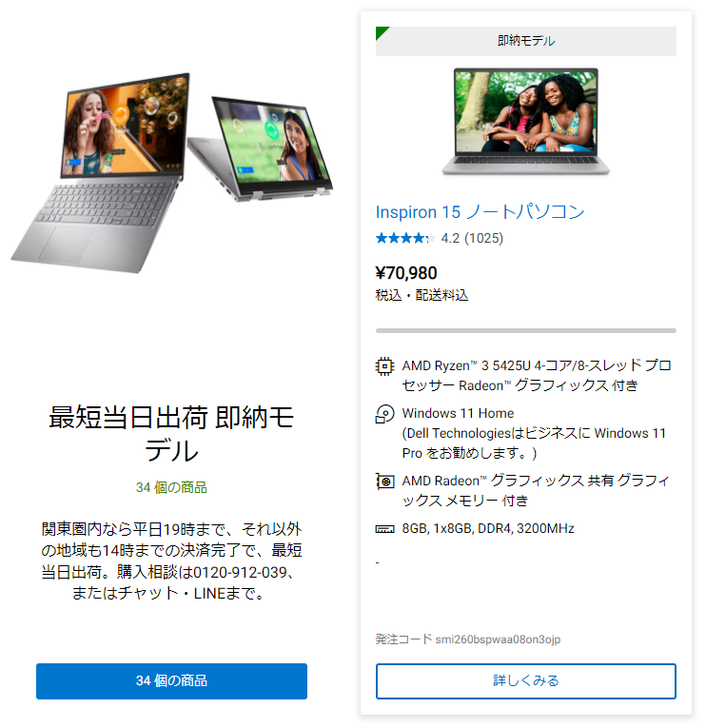Click the open silver laptop image
Viewport: 706px width, 728px height.
tap(100, 172)
